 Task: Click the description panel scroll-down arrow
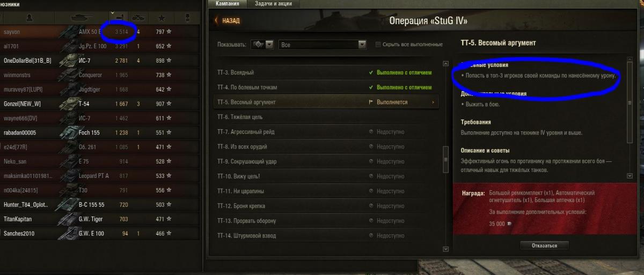point(630,175)
